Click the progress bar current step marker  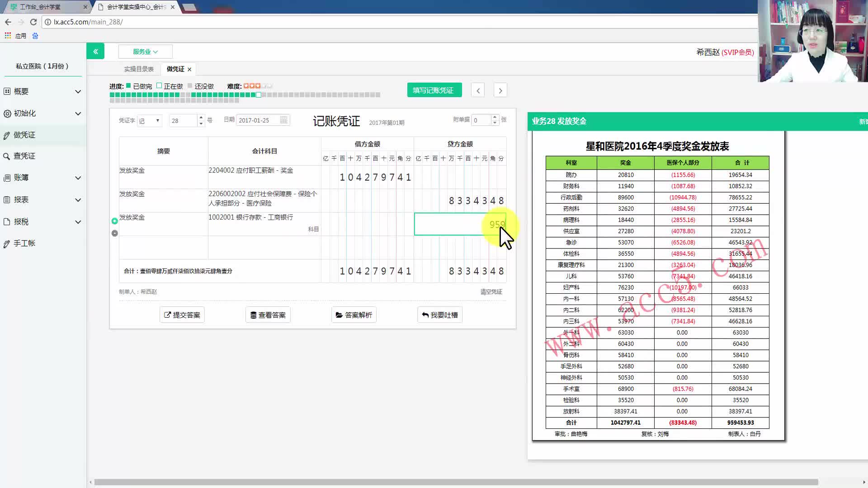[259, 95]
